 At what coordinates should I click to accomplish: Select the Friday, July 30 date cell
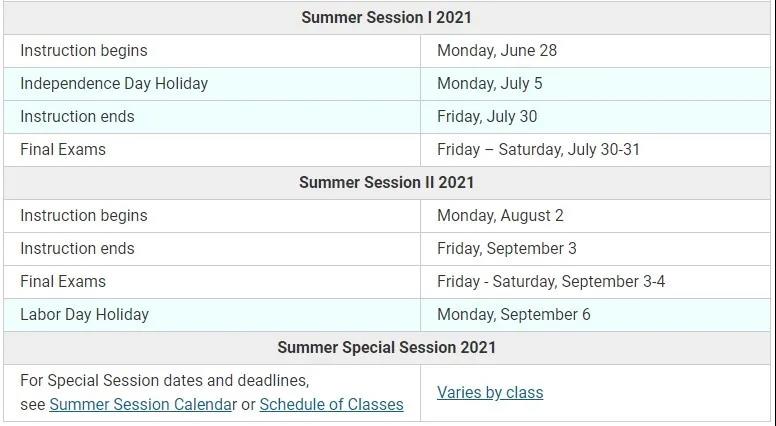point(595,117)
